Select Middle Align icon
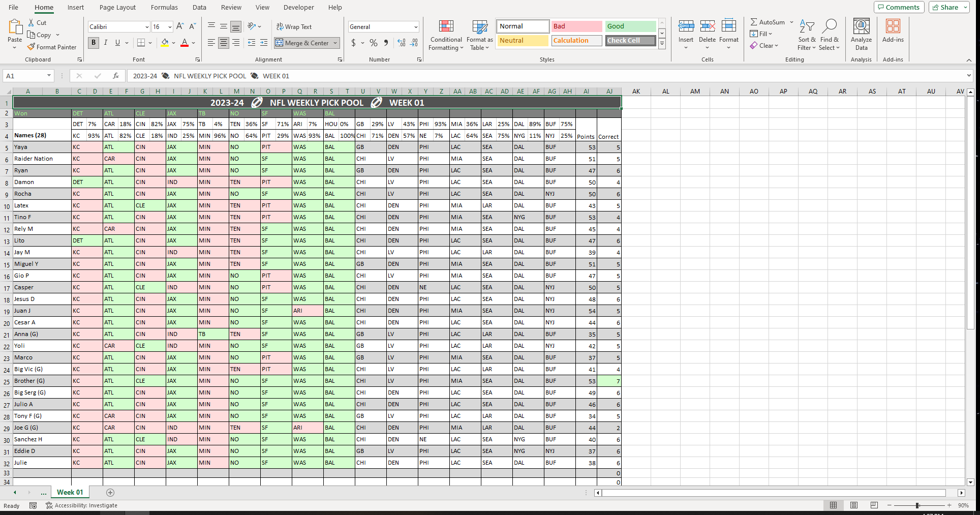 [x=224, y=26]
